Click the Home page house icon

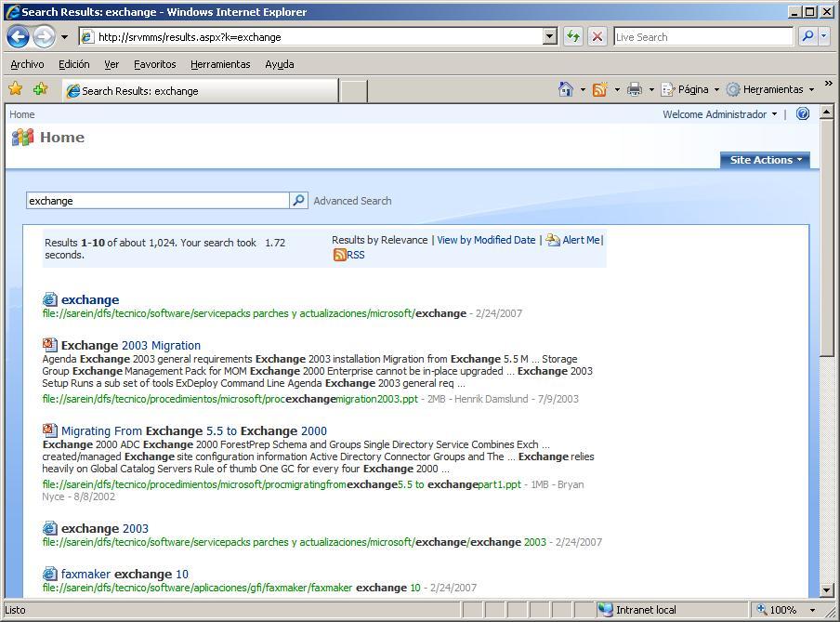566,89
